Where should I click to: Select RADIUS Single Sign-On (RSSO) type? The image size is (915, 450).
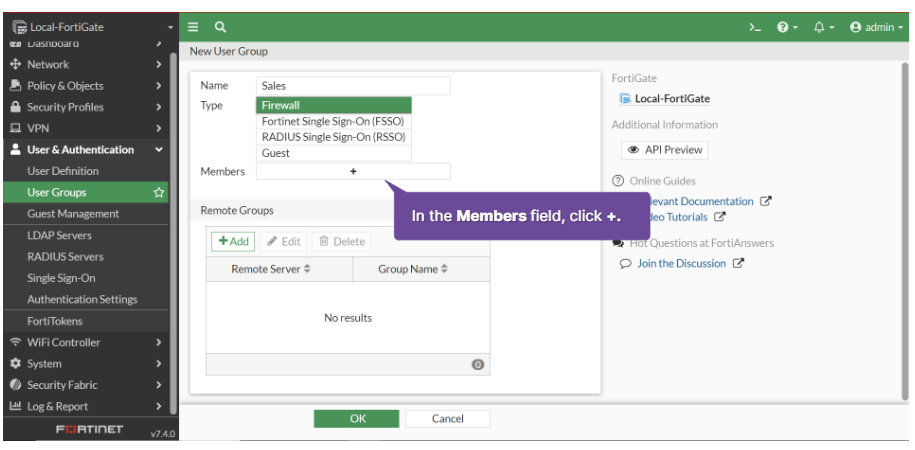click(334, 137)
